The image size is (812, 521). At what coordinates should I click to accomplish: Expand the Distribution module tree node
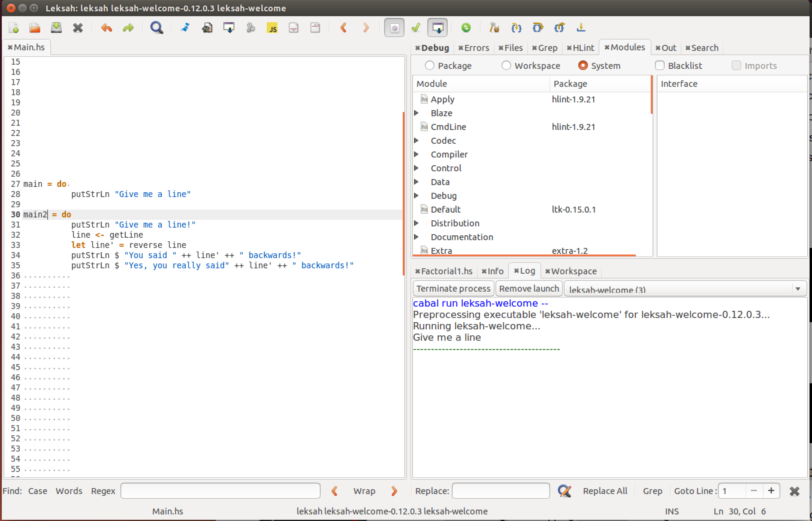click(x=417, y=223)
